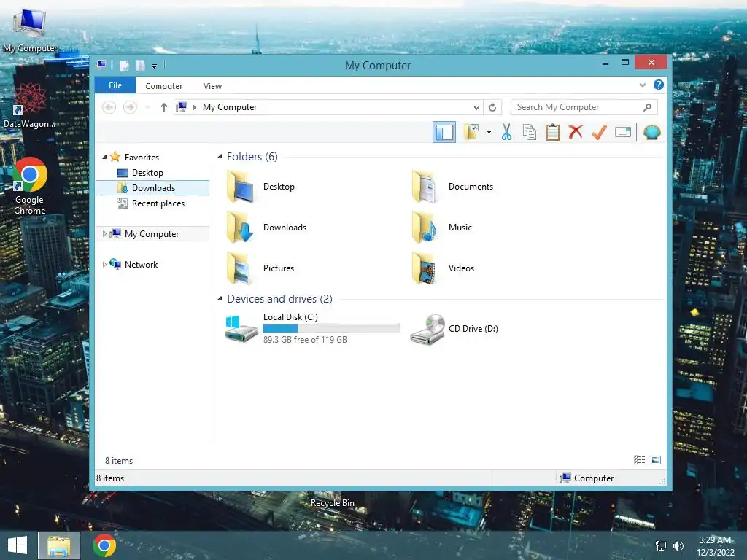
Task: Click quick access New folder icon
Action: tap(140, 65)
